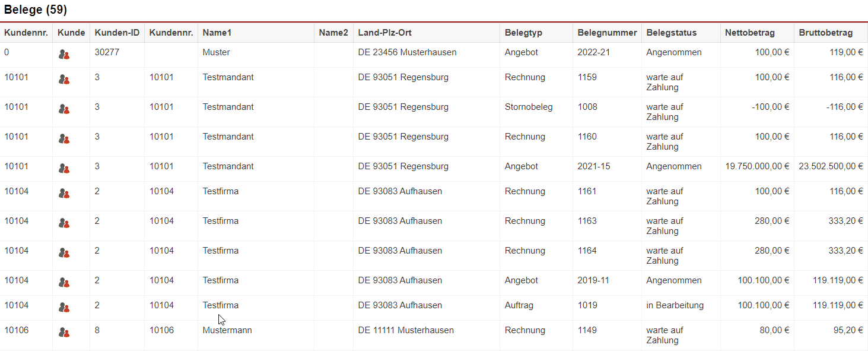Click customer icon for offer 2019-11
The height and width of the screenshot is (351, 868).
[x=64, y=283]
